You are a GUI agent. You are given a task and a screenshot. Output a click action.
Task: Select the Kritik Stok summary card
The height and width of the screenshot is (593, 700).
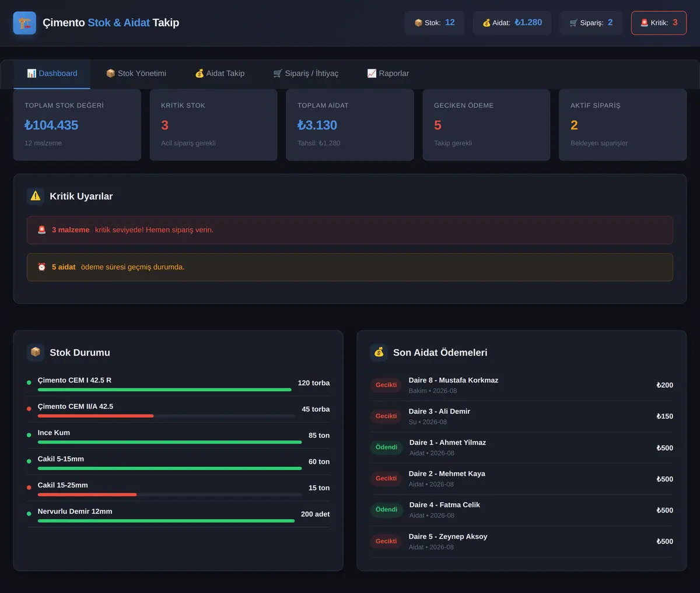coord(213,125)
